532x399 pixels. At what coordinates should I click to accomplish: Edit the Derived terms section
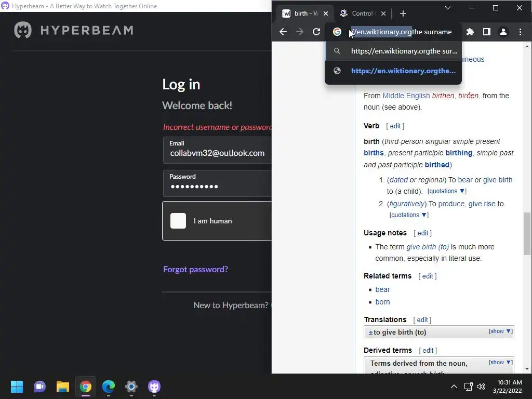click(x=428, y=351)
